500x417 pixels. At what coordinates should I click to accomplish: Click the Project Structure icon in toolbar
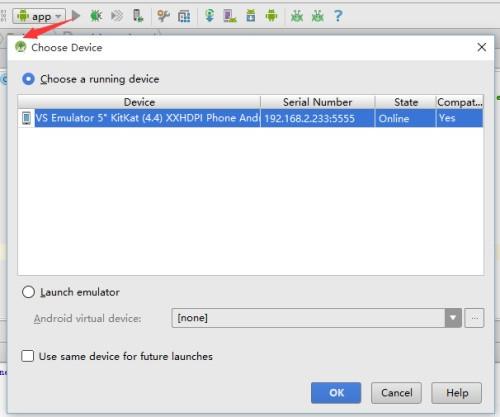pyautogui.click(x=184, y=16)
